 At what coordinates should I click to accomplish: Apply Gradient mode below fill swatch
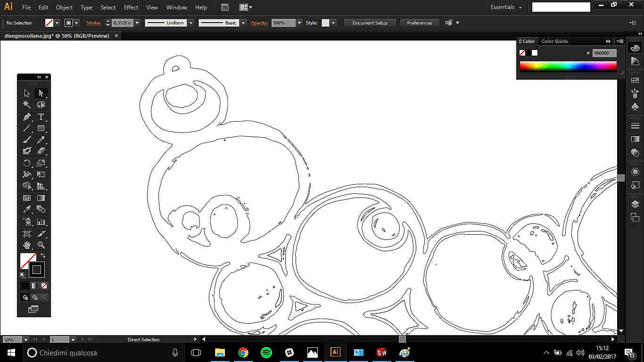pyautogui.click(x=34, y=286)
